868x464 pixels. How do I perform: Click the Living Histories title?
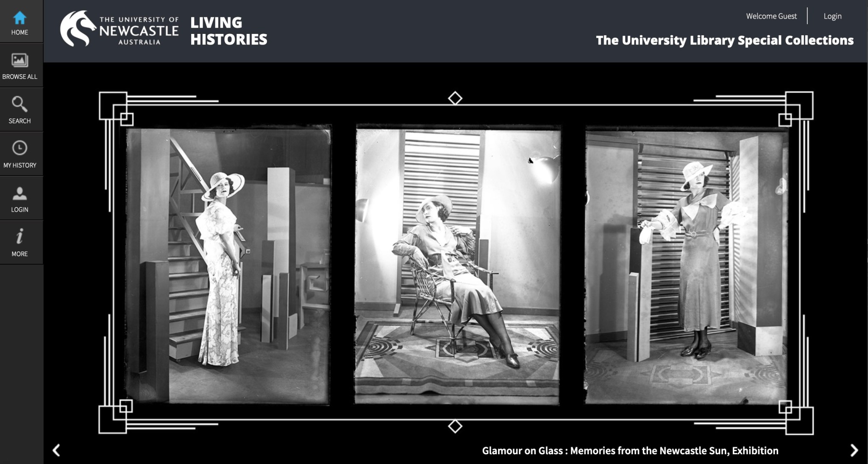tap(228, 31)
